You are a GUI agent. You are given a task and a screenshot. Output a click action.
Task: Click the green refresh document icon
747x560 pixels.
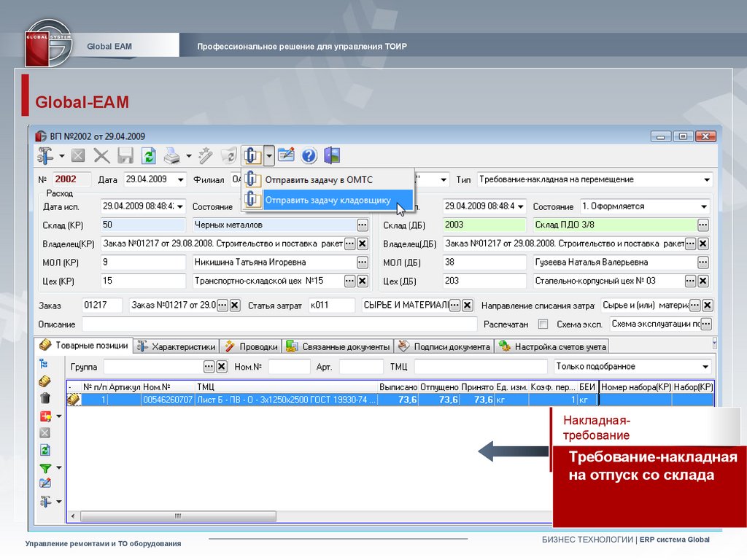[149, 156]
